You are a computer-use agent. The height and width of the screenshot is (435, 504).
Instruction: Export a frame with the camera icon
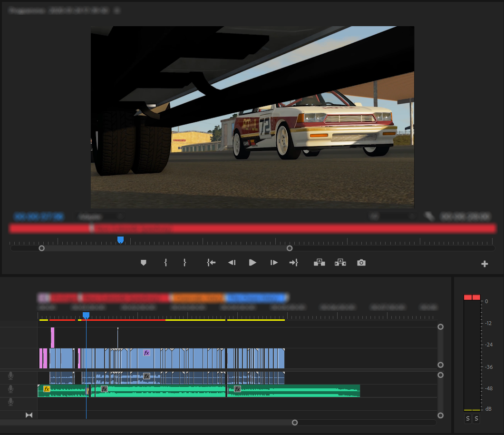(x=361, y=263)
